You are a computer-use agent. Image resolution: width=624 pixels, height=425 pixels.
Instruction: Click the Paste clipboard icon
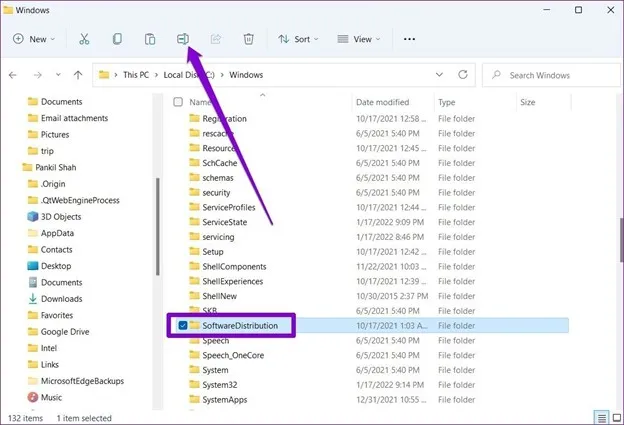pos(150,39)
